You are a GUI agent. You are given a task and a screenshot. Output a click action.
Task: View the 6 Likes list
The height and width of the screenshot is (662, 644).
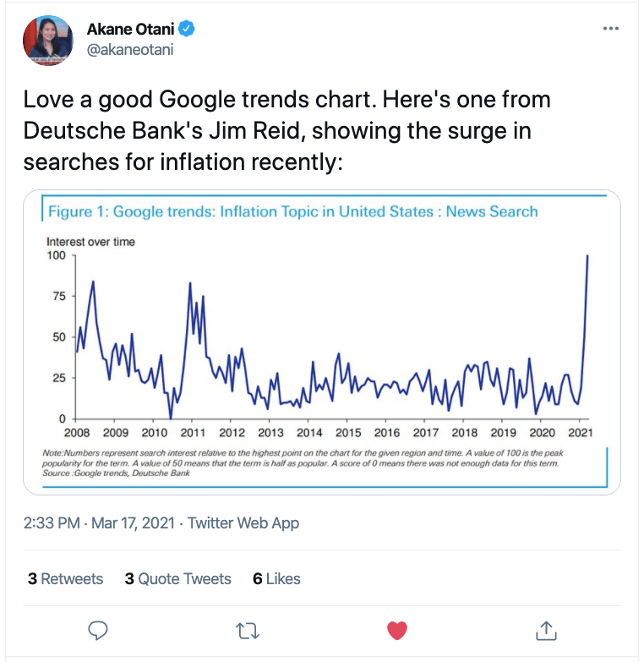pyautogui.click(x=276, y=579)
